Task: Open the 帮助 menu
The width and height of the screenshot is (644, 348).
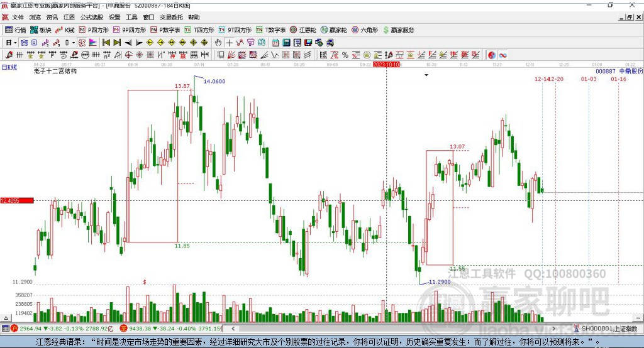Action: pos(194,17)
